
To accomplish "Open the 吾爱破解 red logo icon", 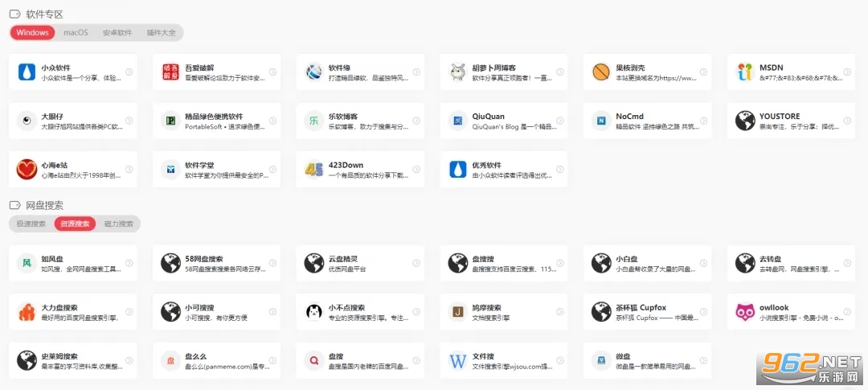I will point(170,72).
